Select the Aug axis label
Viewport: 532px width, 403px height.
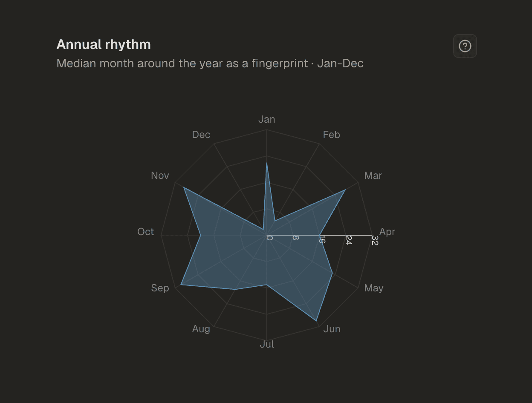click(x=201, y=329)
